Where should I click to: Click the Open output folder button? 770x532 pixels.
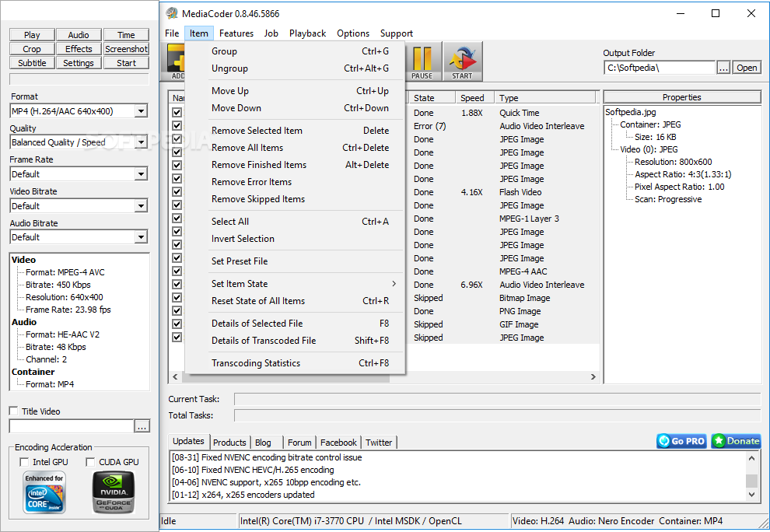point(747,68)
